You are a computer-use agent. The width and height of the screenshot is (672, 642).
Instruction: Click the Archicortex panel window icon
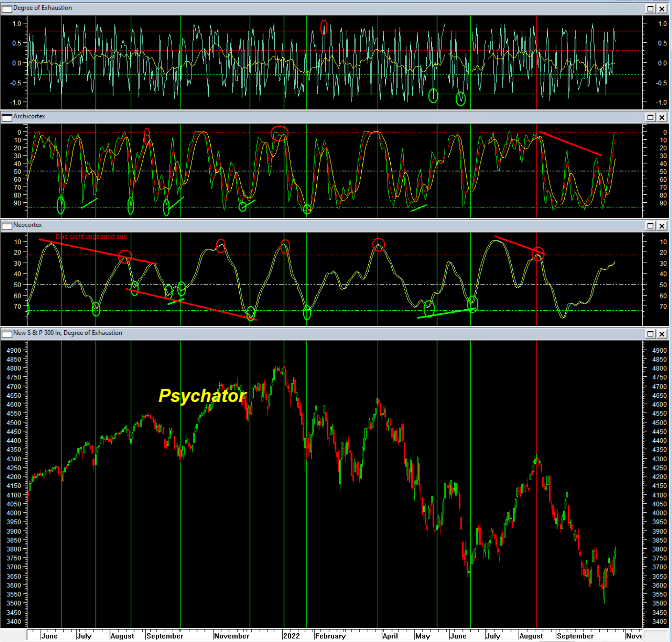(6, 117)
